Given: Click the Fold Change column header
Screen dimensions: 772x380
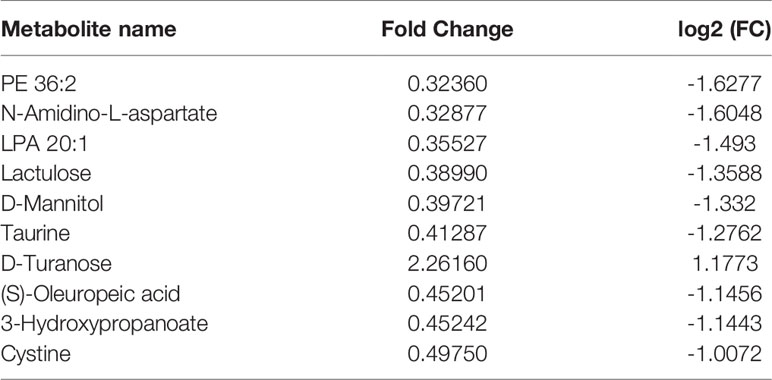Looking at the screenshot, I should pyautogui.click(x=447, y=30).
